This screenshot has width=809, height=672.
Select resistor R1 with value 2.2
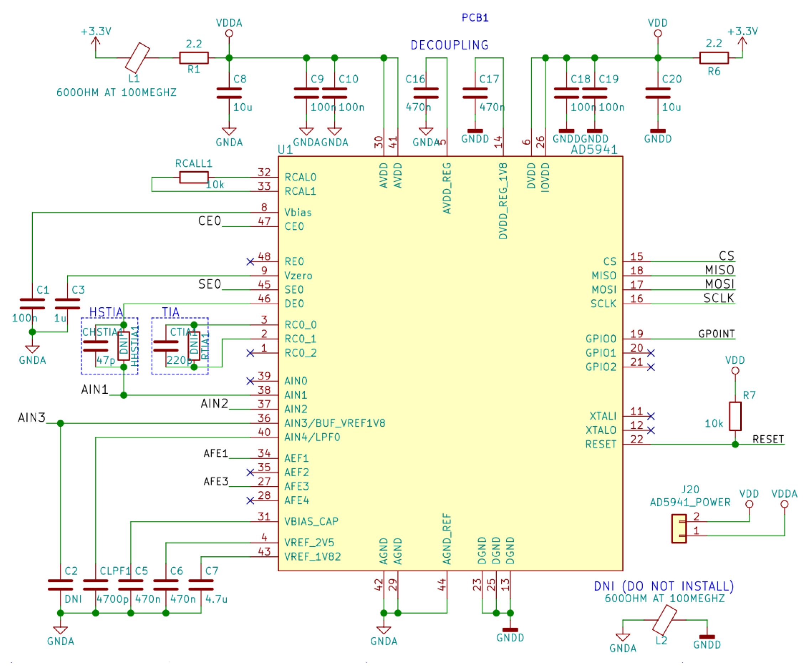click(194, 57)
